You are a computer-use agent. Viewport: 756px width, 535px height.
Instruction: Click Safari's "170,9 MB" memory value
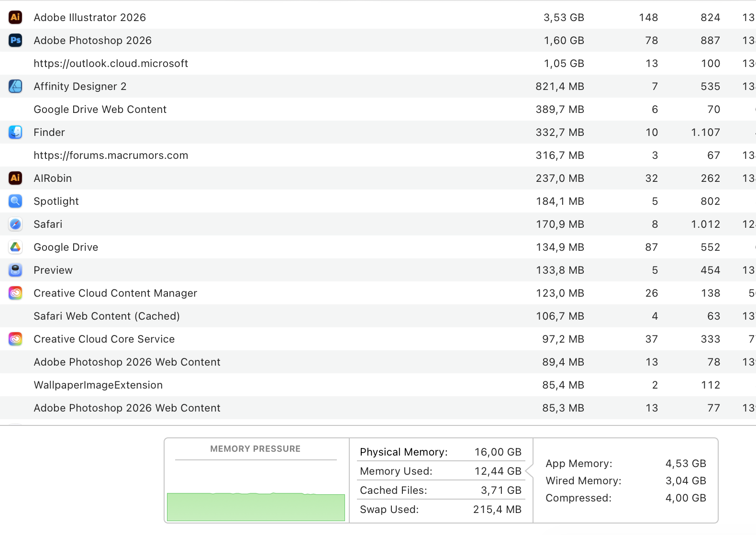[560, 224]
